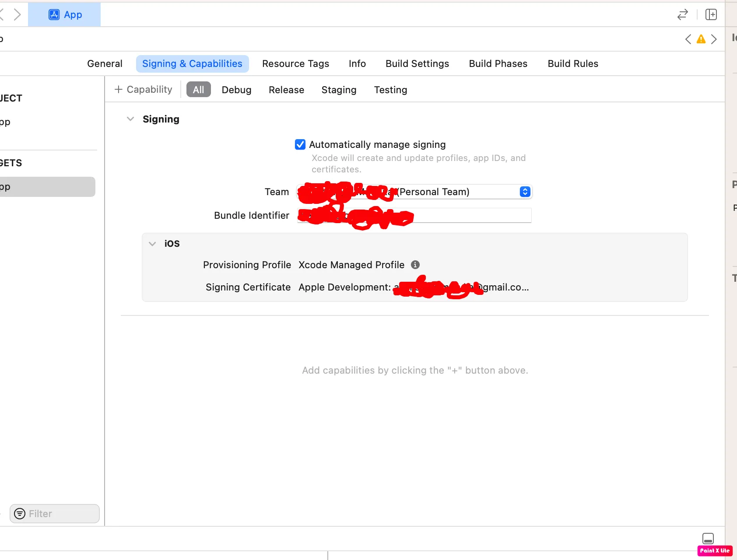Open the App file tab
The height and width of the screenshot is (560, 737).
click(x=64, y=15)
